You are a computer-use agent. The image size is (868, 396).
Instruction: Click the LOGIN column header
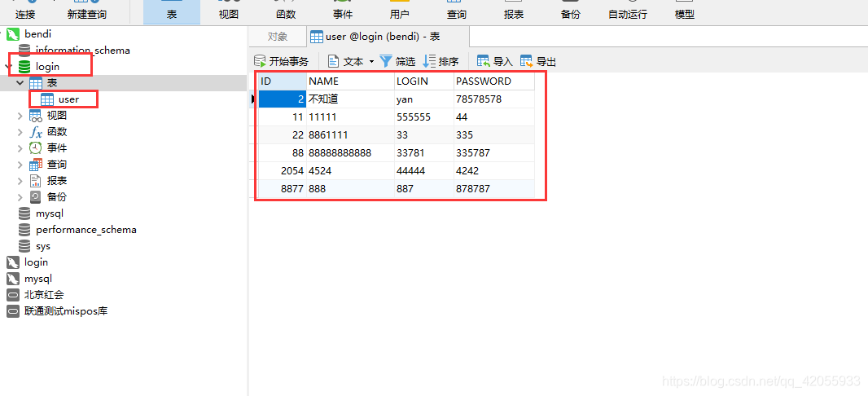(424, 81)
